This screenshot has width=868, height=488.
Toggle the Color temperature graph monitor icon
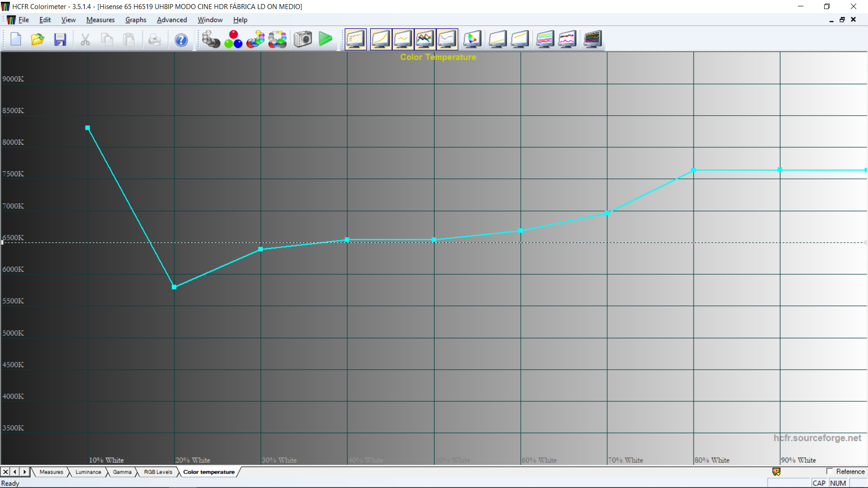(x=447, y=39)
